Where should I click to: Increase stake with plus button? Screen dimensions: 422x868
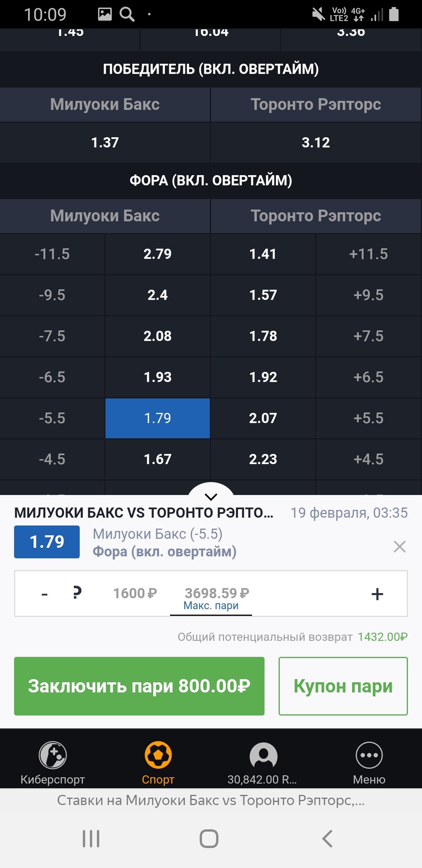tap(377, 594)
